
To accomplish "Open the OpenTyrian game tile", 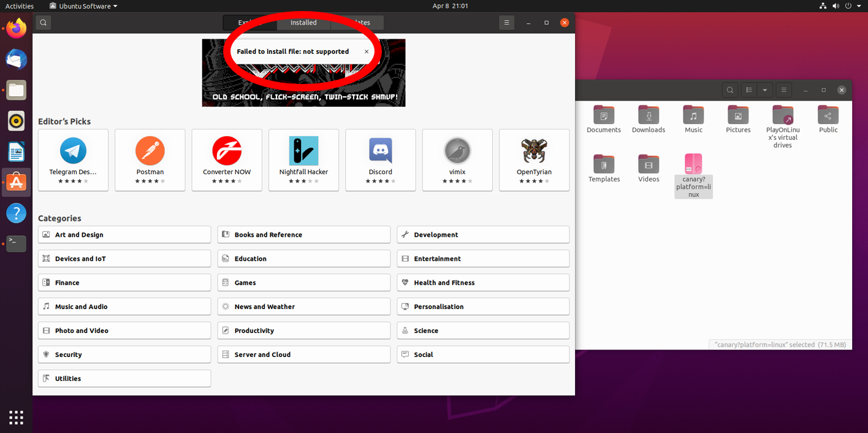I will point(534,159).
